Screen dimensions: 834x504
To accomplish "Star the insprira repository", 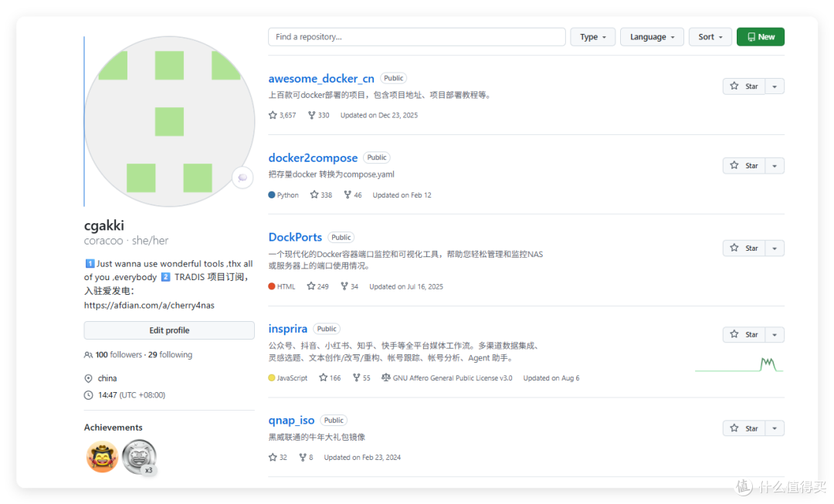I will point(744,334).
